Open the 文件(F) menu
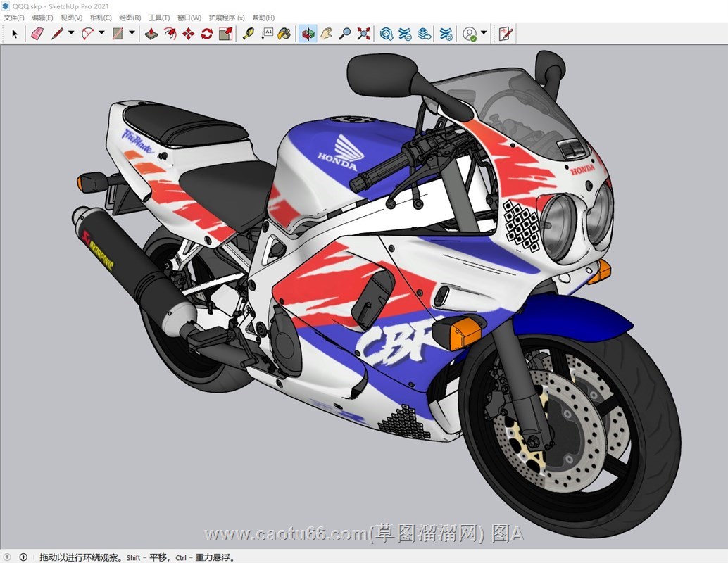728x563 pixels. point(14,18)
